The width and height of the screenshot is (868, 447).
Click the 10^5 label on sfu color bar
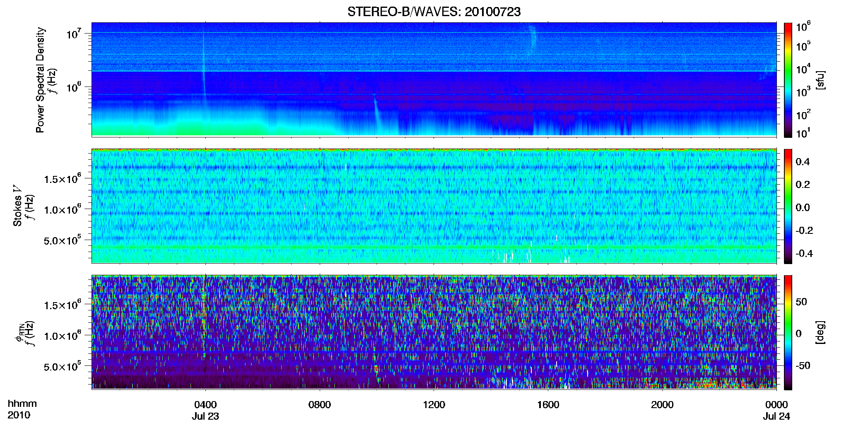(x=803, y=46)
